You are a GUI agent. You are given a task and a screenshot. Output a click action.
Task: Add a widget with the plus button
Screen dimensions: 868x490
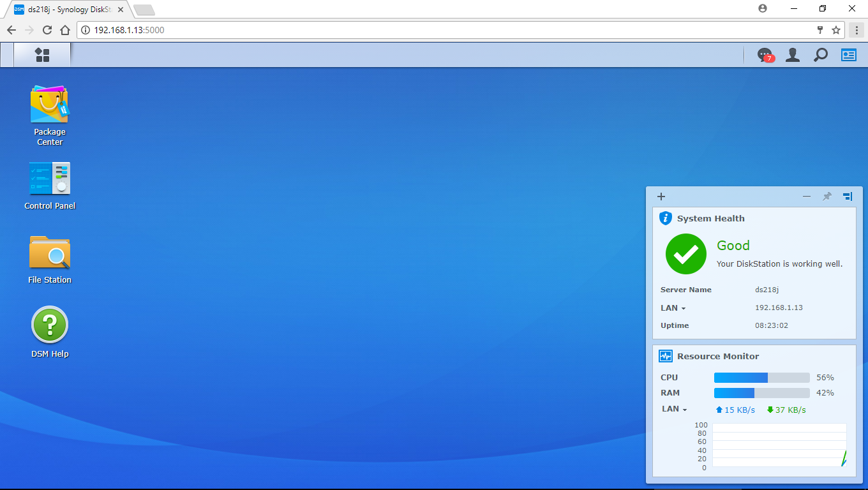coord(661,197)
